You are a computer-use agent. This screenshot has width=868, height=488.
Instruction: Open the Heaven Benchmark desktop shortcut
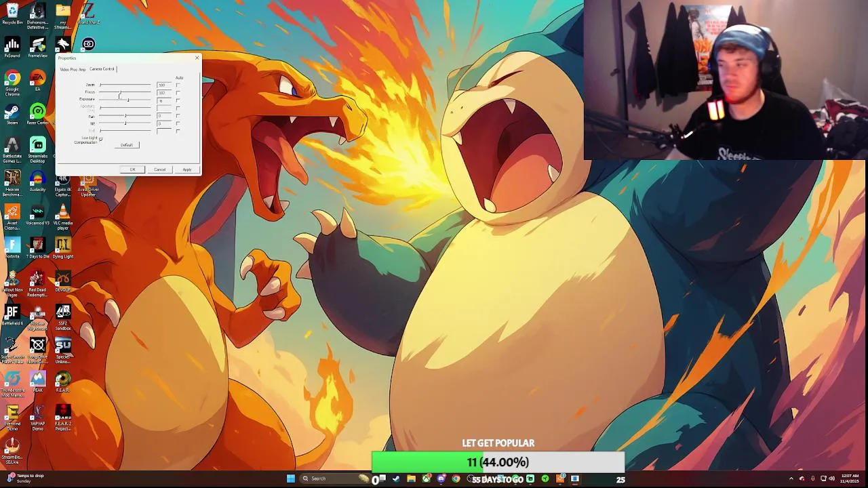[x=12, y=183]
